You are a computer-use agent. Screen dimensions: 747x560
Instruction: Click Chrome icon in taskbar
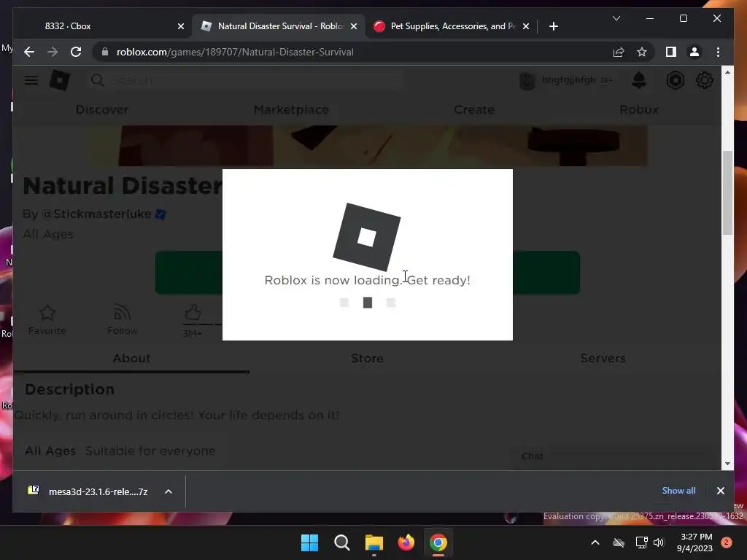tap(438, 542)
